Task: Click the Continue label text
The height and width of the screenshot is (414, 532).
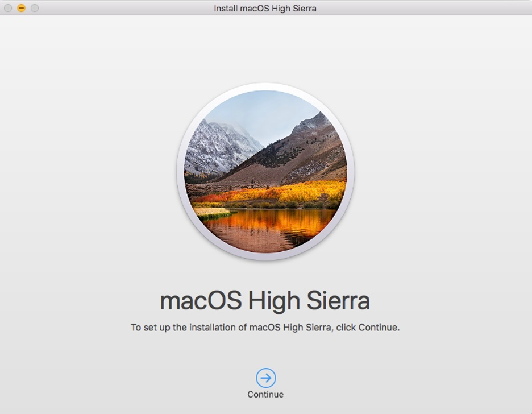Action: coord(265,394)
